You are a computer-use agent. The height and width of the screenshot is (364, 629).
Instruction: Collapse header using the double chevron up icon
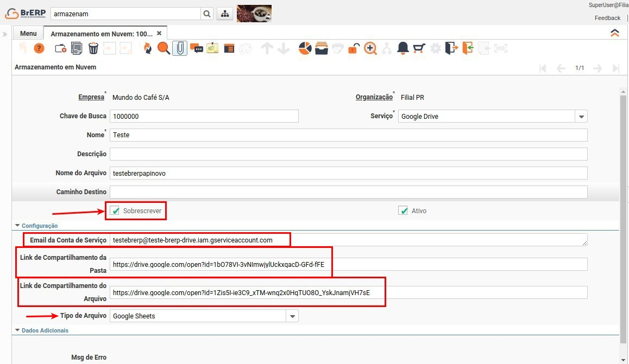[x=614, y=33]
